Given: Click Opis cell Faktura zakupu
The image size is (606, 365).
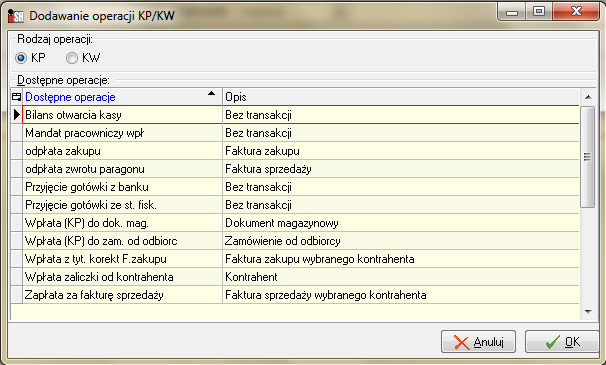Looking at the screenshot, I should 401,151.
